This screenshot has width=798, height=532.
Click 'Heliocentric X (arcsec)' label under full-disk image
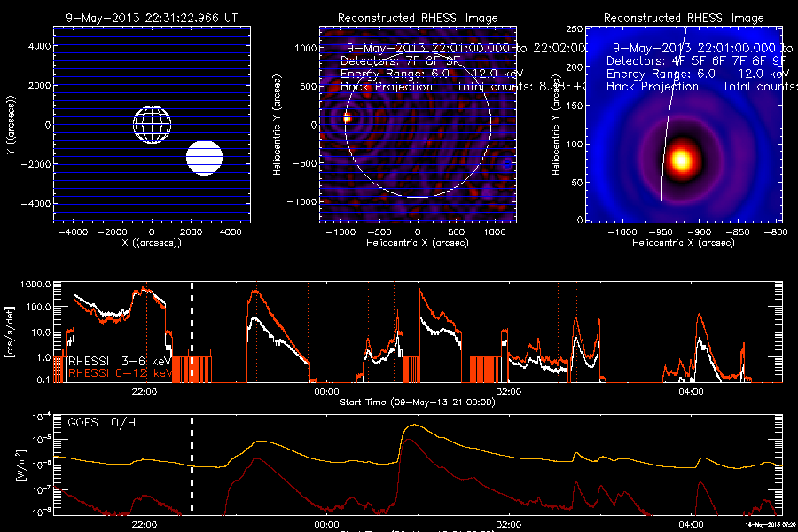coord(418,243)
